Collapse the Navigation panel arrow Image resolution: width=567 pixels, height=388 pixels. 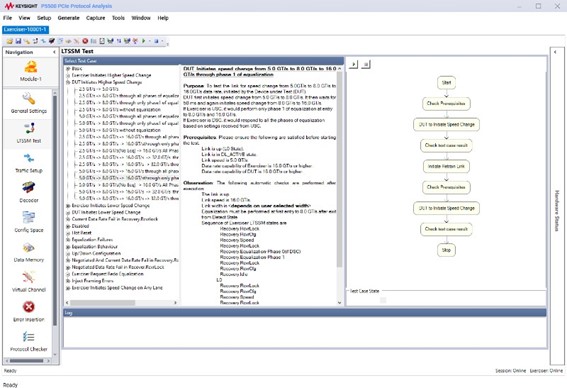point(54,52)
